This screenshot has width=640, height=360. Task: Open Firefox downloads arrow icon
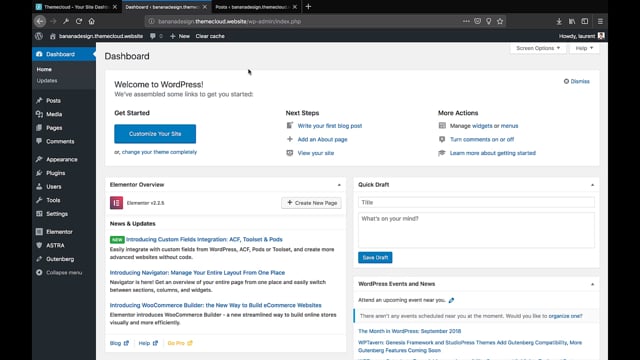(x=559, y=21)
